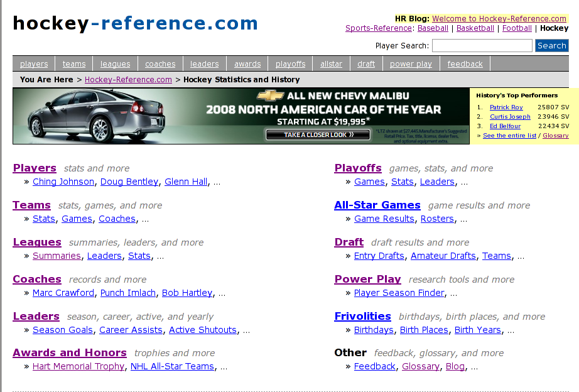Open the allstar navigation tab
Image resolution: width=579 pixels, height=392 pixels.
[x=331, y=64]
